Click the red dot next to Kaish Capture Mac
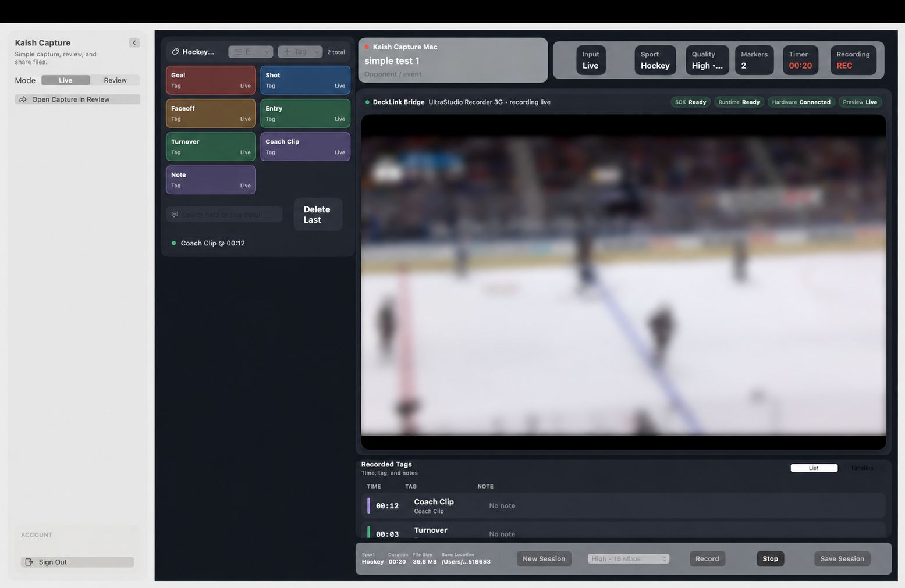Viewport: 905px width, 588px height. click(367, 47)
